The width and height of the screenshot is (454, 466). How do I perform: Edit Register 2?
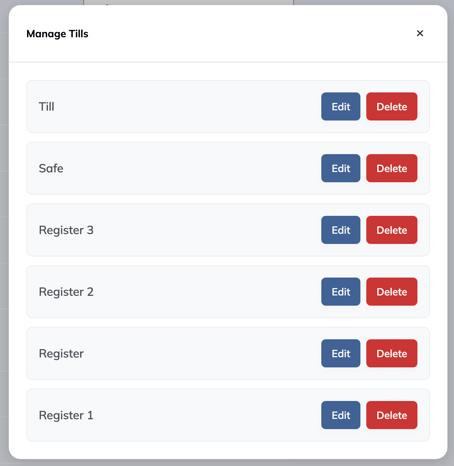(x=341, y=292)
